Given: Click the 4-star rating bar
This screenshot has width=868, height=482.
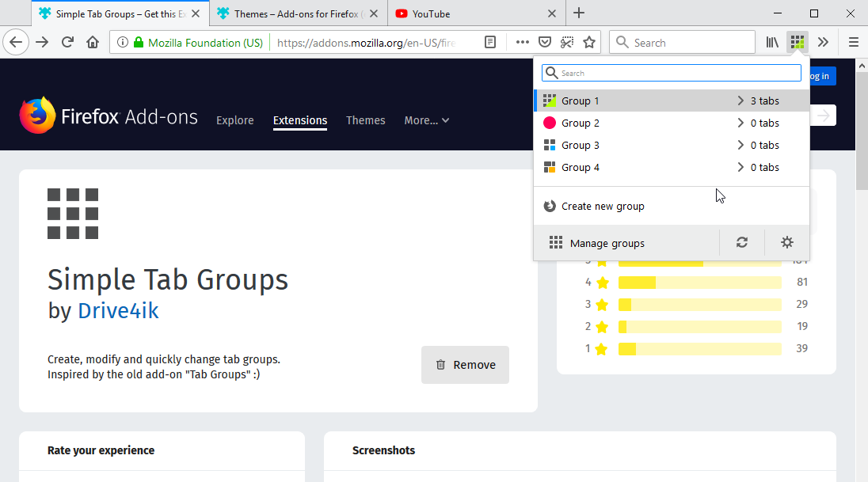Looking at the screenshot, I should [x=699, y=283].
